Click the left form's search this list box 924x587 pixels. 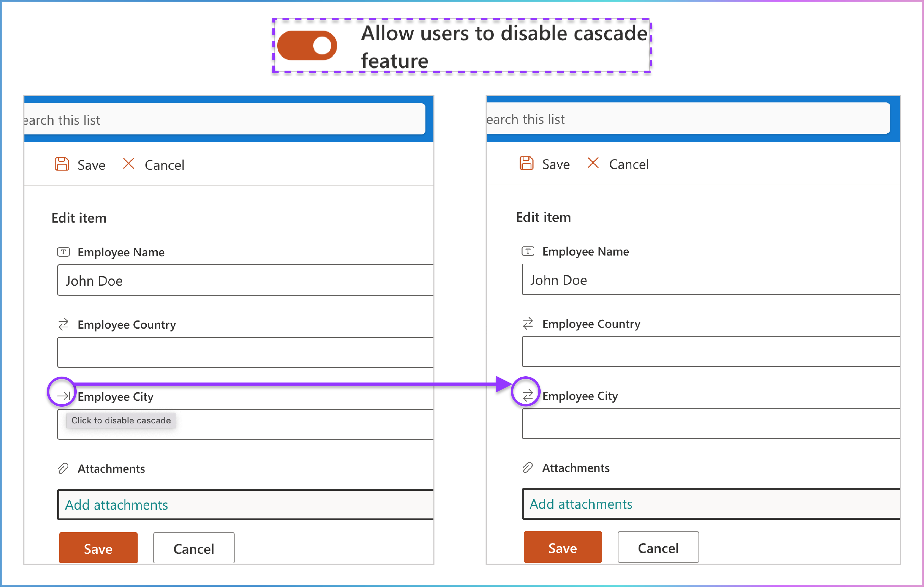pos(225,119)
